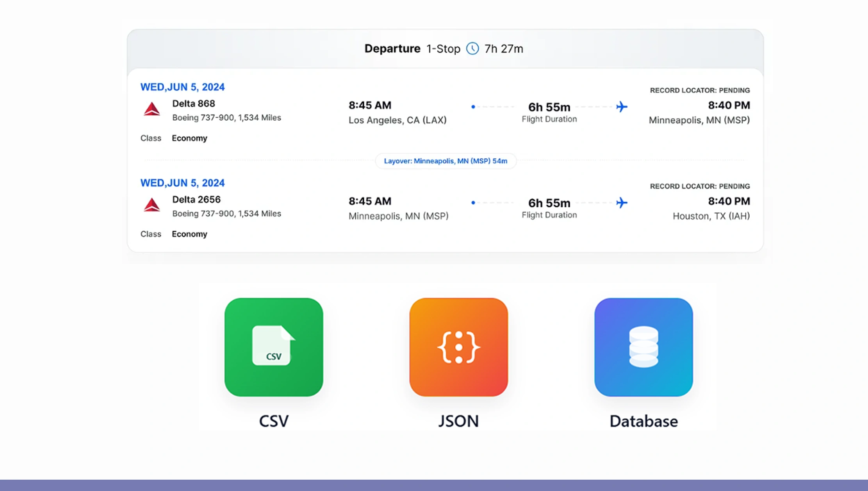The width and height of the screenshot is (868, 491).
Task: Click the 1-Stop label in header
Action: [x=443, y=49]
